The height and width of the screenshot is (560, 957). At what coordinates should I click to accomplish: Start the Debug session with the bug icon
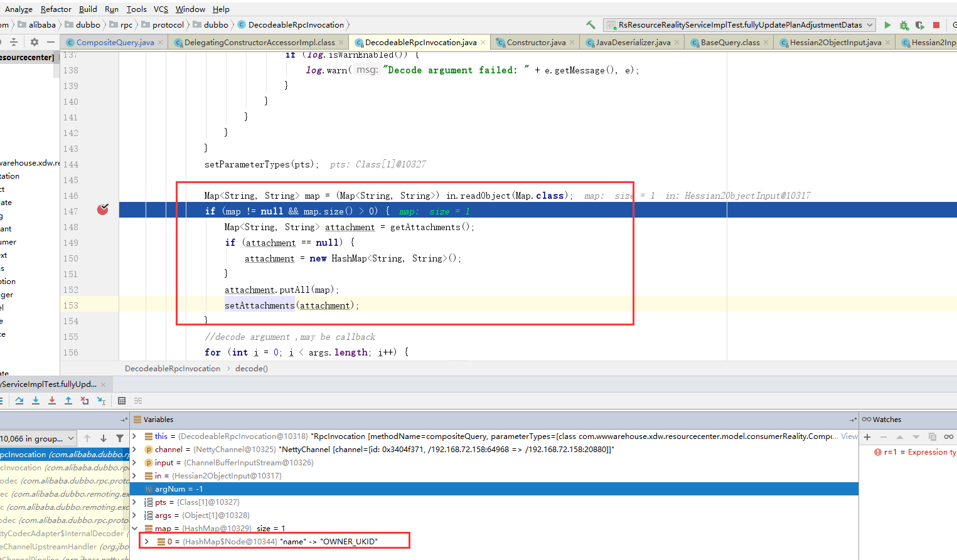point(904,25)
